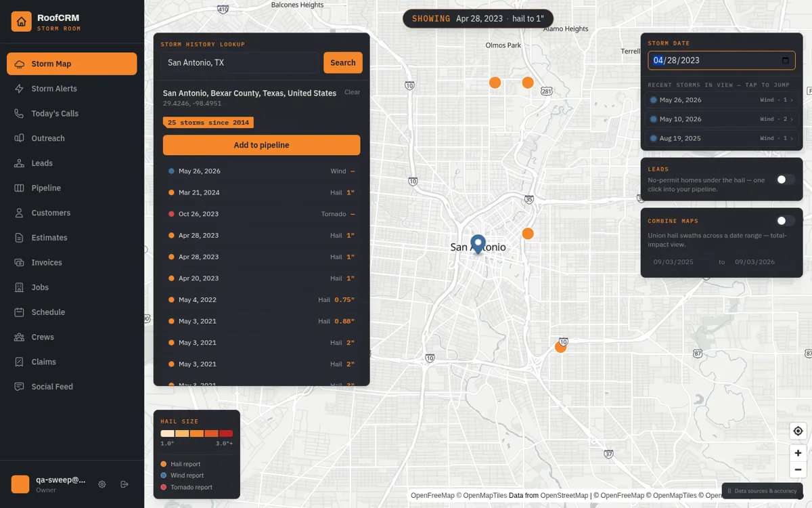Click the Estimates document icon
The width and height of the screenshot is (812, 508).
[19, 238]
